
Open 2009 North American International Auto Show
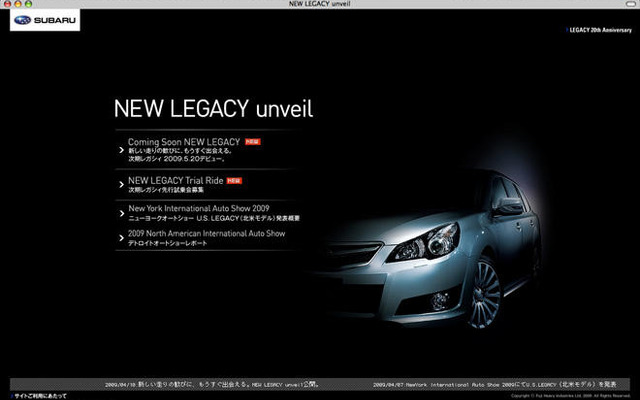point(207,233)
